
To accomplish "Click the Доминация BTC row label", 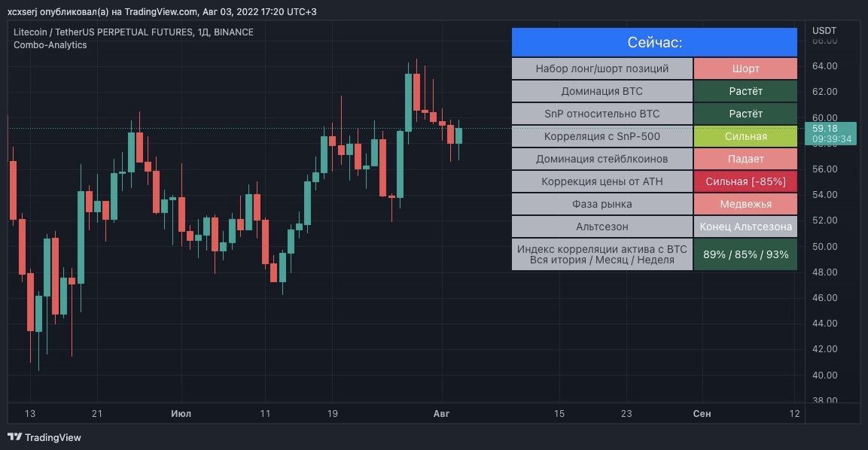I will pyautogui.click(x=602, y=91).
